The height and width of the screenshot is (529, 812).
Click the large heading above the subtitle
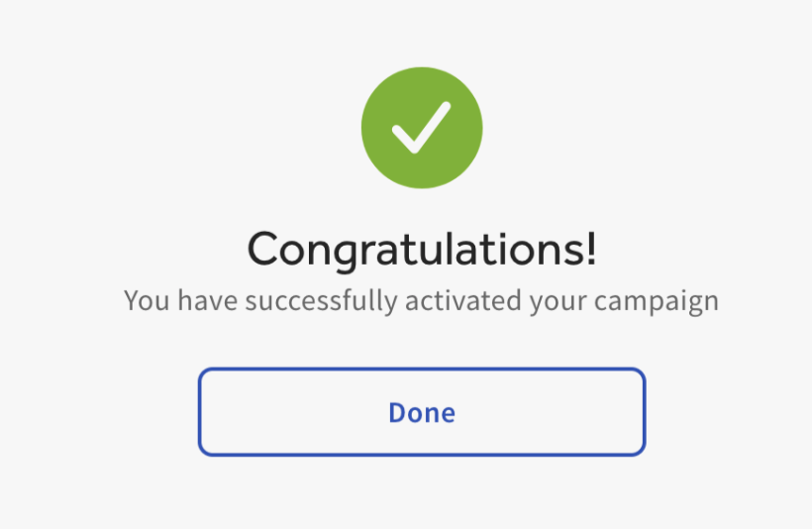click(422, 249)
